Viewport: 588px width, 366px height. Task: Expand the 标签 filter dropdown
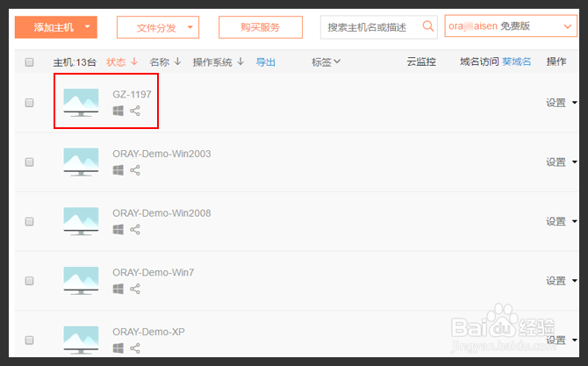click(326, 61)
